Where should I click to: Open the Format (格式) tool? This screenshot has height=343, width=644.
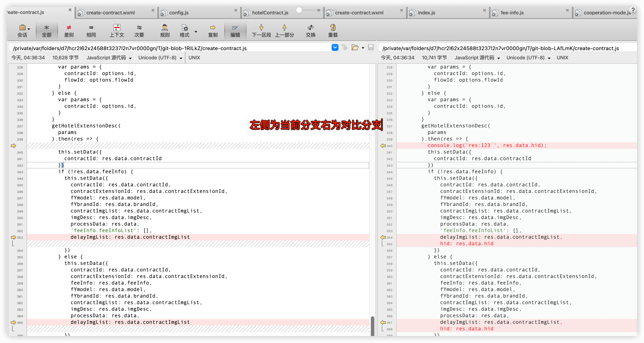click(185, 31)
